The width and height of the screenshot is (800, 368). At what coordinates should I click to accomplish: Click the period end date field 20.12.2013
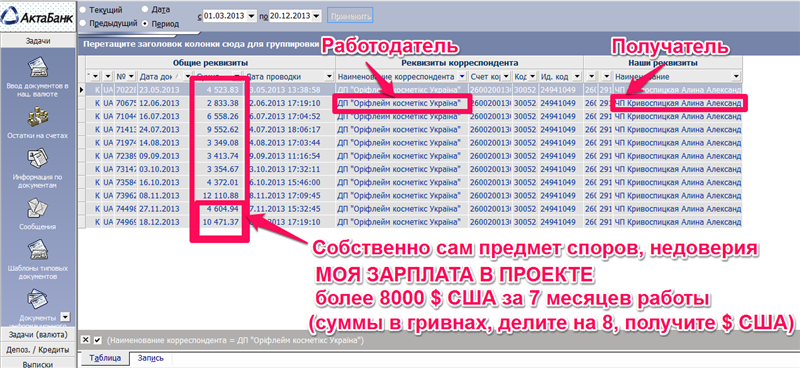(x=290, y=16)
